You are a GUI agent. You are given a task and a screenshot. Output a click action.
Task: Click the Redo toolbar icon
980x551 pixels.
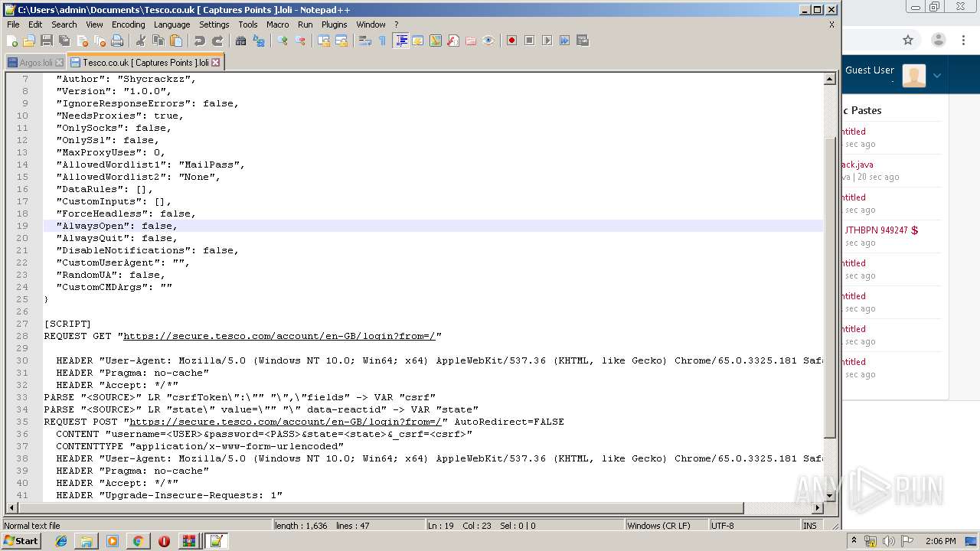click(217, 41)
